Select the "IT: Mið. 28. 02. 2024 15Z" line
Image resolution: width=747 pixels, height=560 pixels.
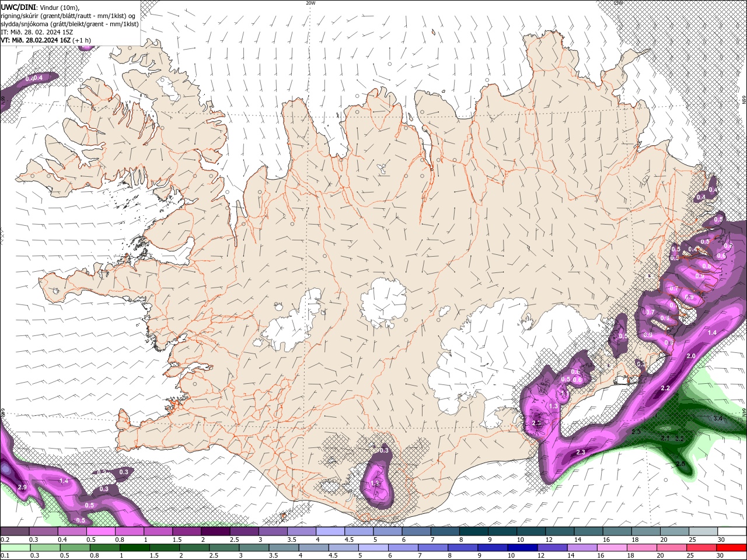(x=38, y=32)
